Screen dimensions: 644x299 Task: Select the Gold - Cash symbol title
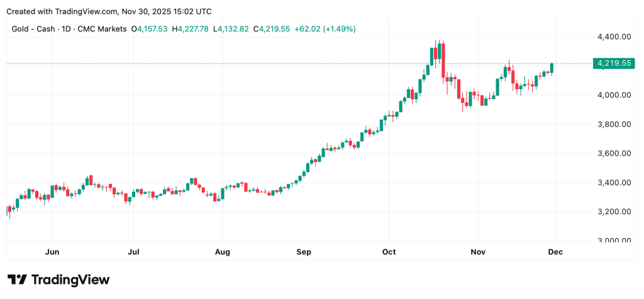[x=69, y=29]
